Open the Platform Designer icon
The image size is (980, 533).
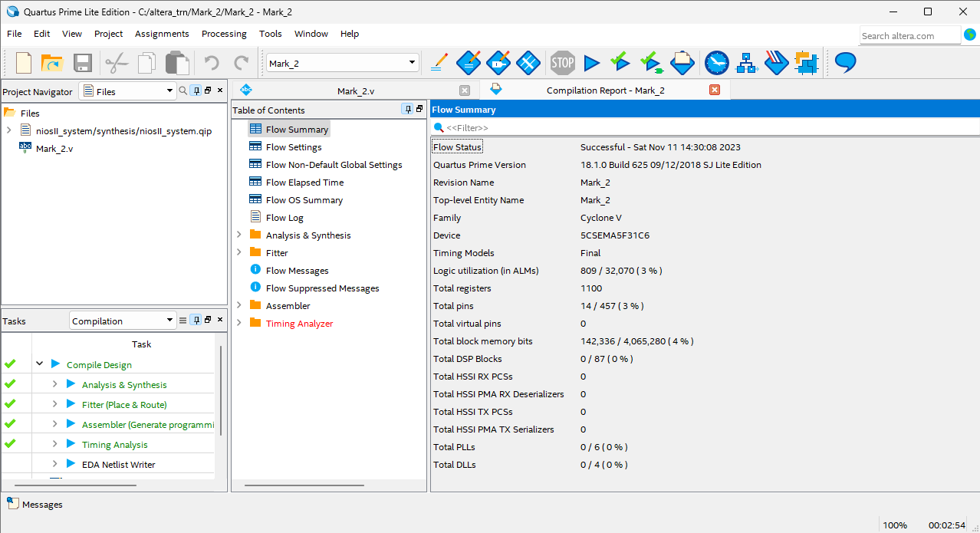click(807, 63)
